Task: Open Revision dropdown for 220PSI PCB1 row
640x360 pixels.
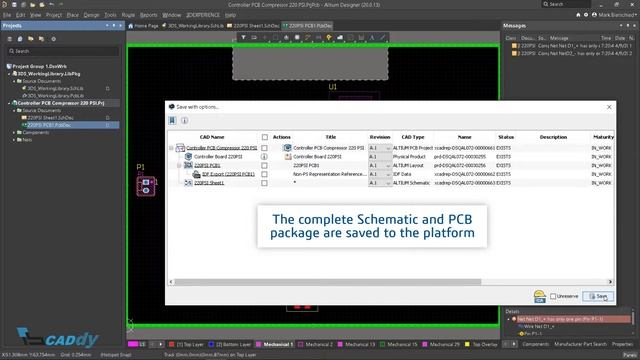Action: pos(388,165)
